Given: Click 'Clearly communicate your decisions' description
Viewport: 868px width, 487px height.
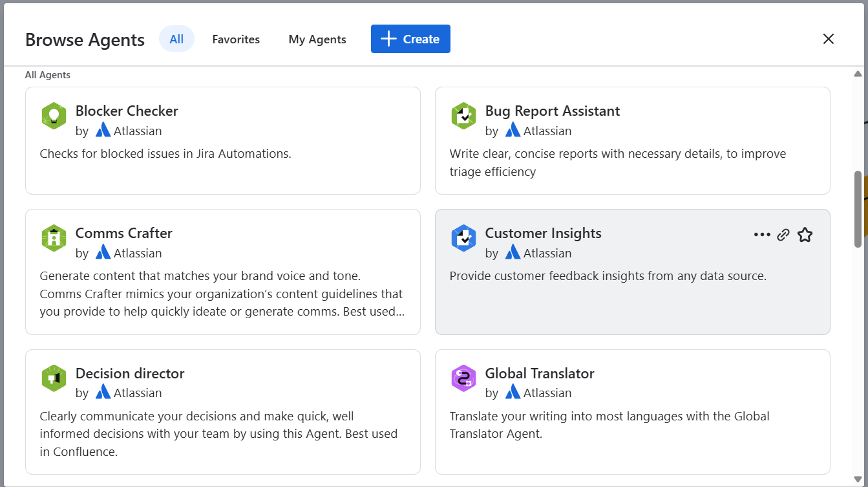Looking at the screenshot, I should [x=218, y=434].
